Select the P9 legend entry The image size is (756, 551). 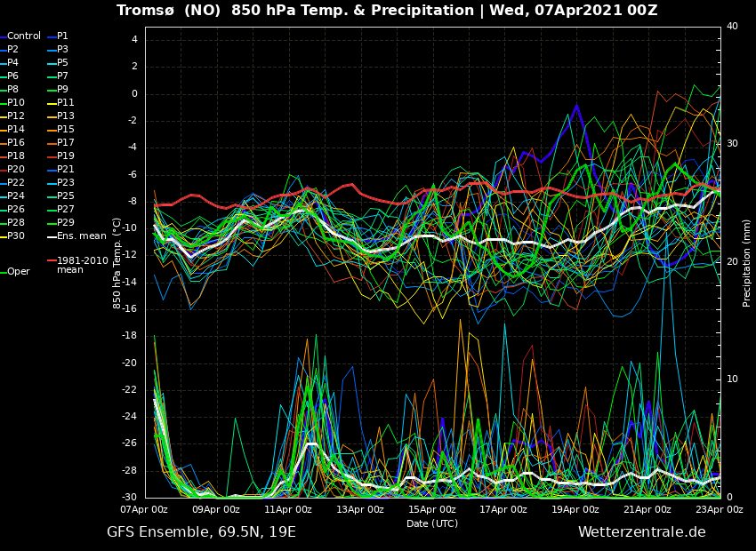(62, 89)
